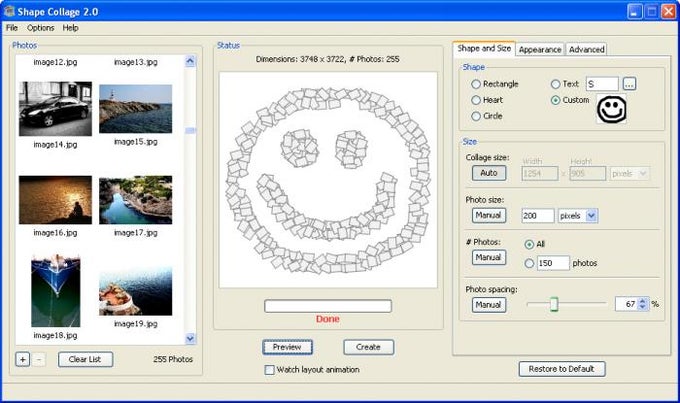Select the image14.jpg car thumbnail
Viewport: 680px width, 403px height.
pos(56,108)
